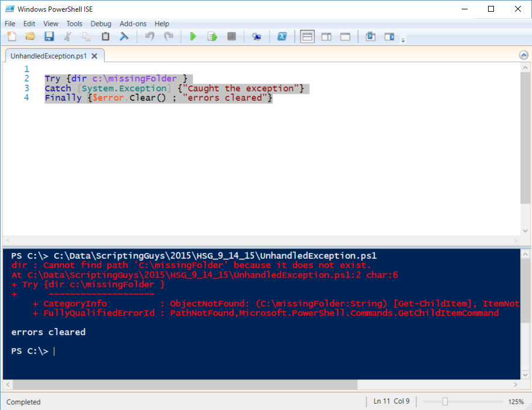532x410 pixels.
Task: Open a new Remote PowerShell tab
Action: (257, 36)
